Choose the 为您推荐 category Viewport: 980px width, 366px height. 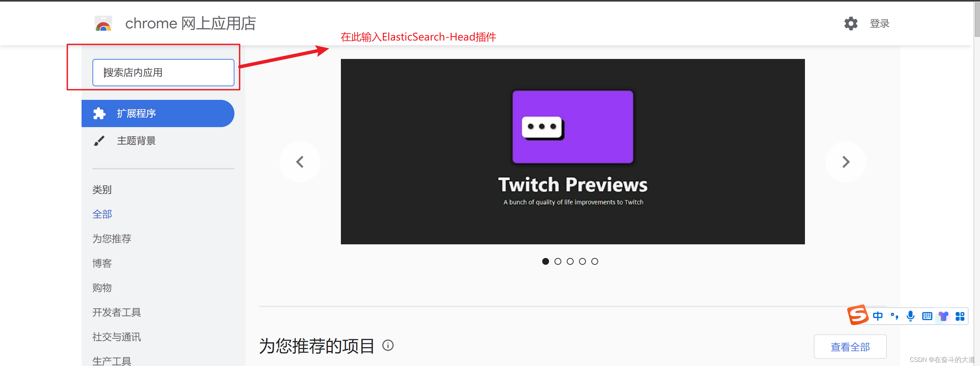click(x=112, y=239)
